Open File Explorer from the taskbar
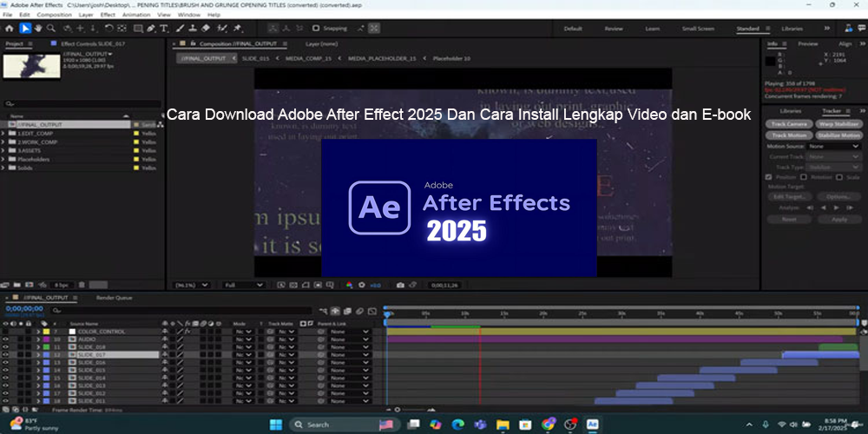 (x=503, y=424)
